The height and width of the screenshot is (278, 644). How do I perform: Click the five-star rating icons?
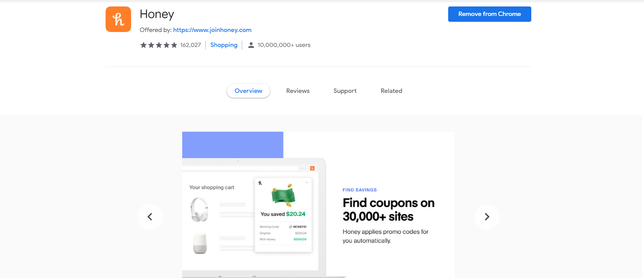(159, 45)
